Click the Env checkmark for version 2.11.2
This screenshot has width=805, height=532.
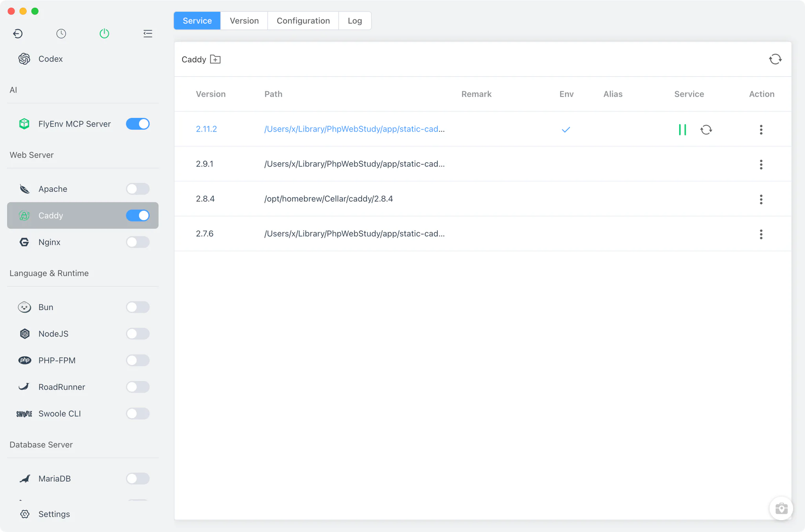pos(566,130)
